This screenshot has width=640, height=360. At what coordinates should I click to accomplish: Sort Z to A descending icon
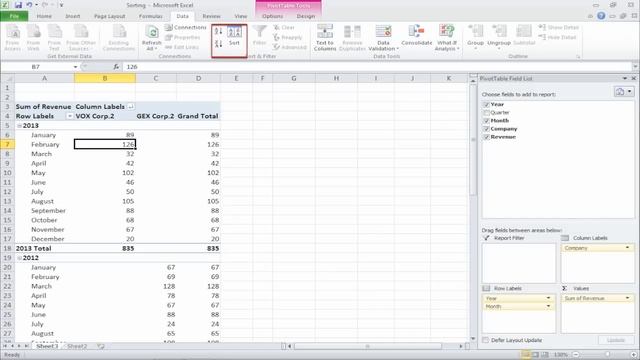pos(218,43)
